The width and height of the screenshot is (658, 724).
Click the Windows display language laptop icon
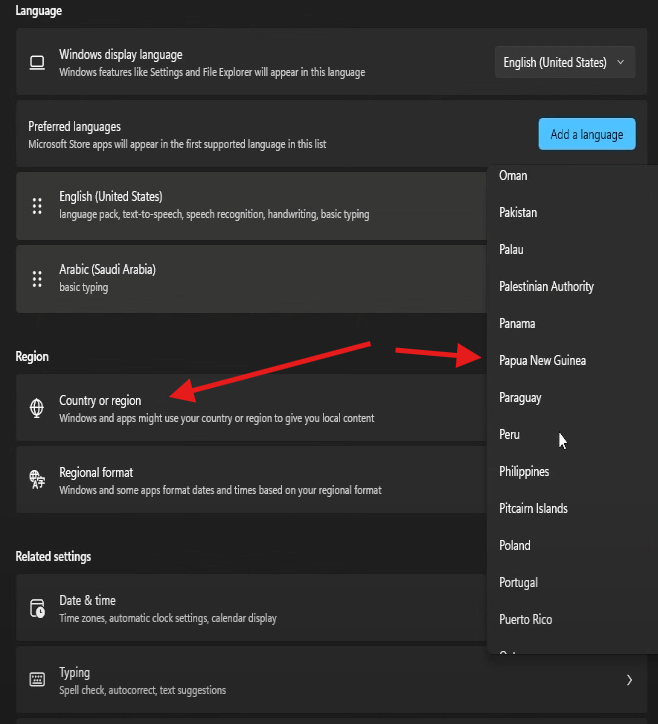pos(37,62)
